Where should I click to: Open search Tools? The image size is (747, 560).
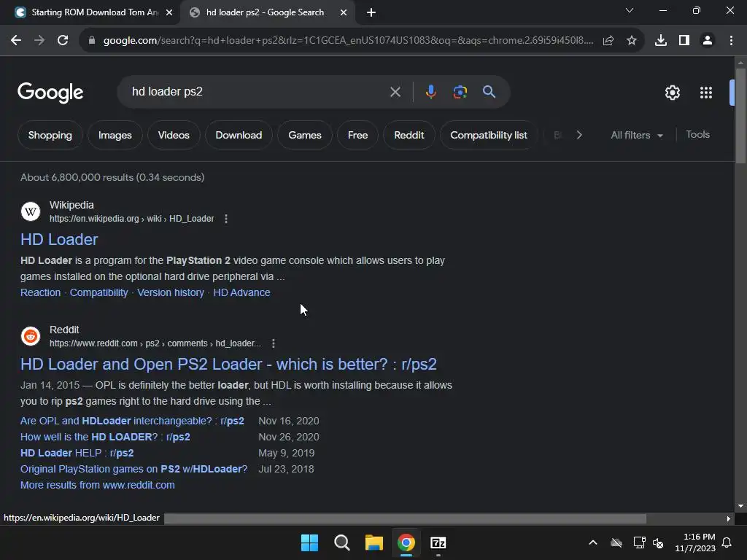pyautogui.click(x=697, y=135)
